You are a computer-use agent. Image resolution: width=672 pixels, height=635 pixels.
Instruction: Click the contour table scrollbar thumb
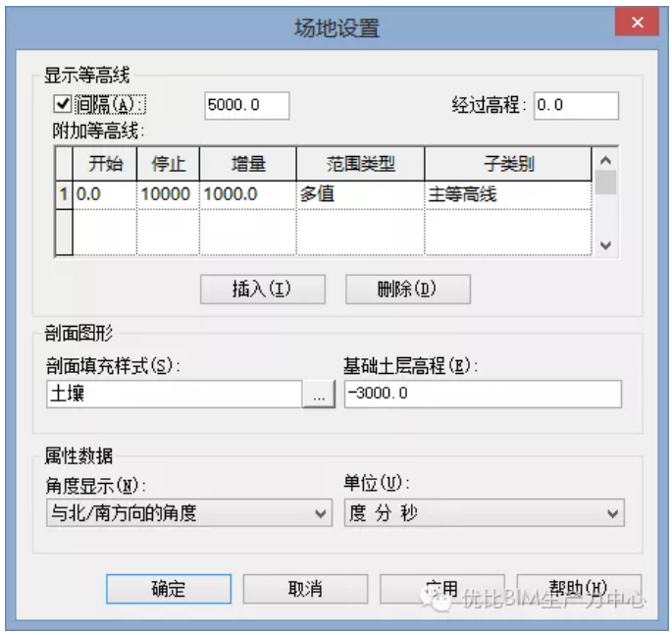[605, 183]
